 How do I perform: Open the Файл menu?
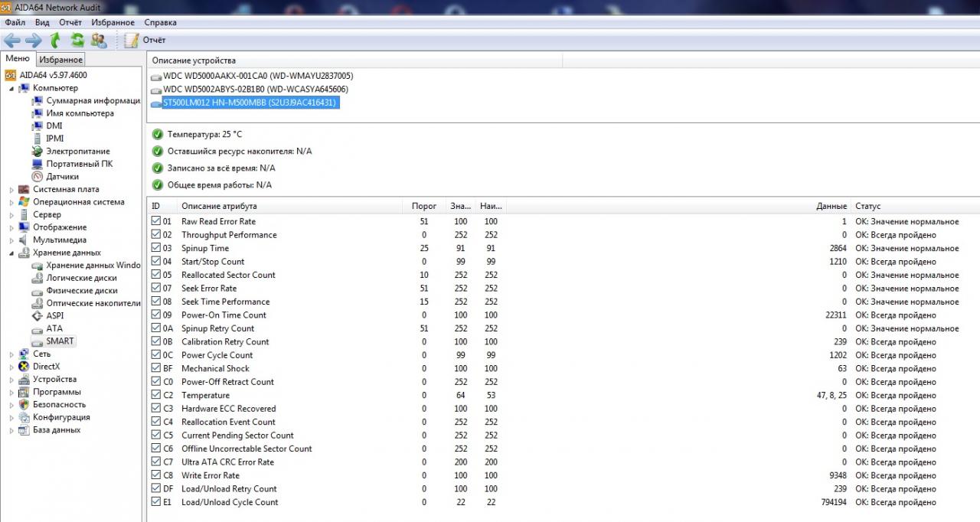pos(15,22)
